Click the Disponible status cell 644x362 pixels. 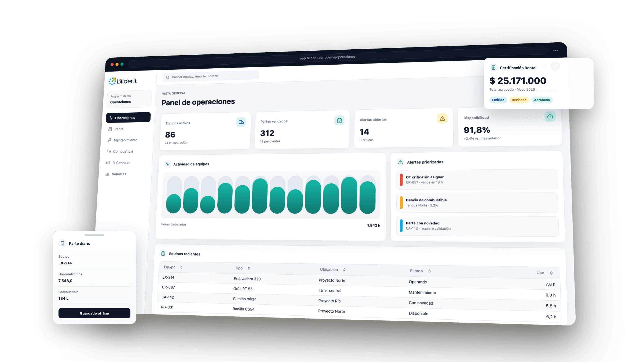pyautogui.click(x=418, y=313)
